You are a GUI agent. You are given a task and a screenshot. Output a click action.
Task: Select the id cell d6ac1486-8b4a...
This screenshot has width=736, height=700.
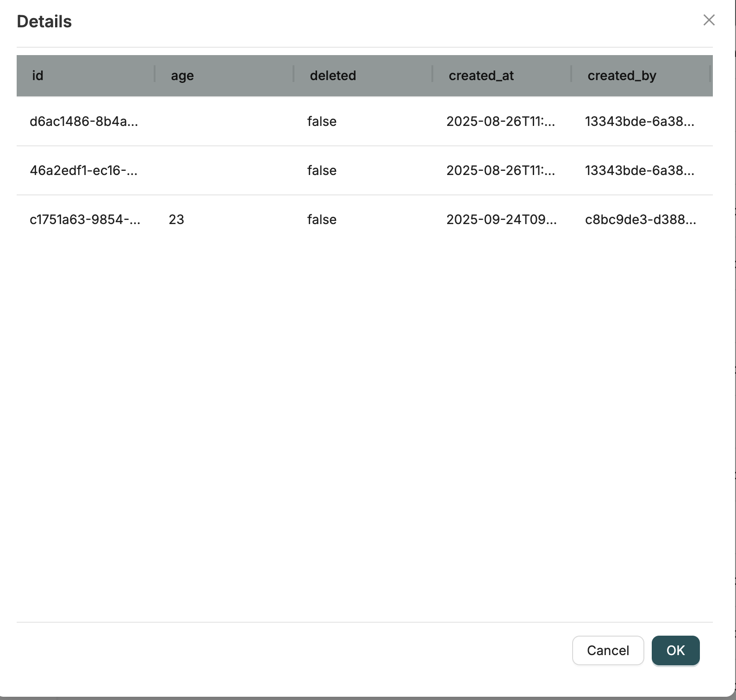click(86, 121)
